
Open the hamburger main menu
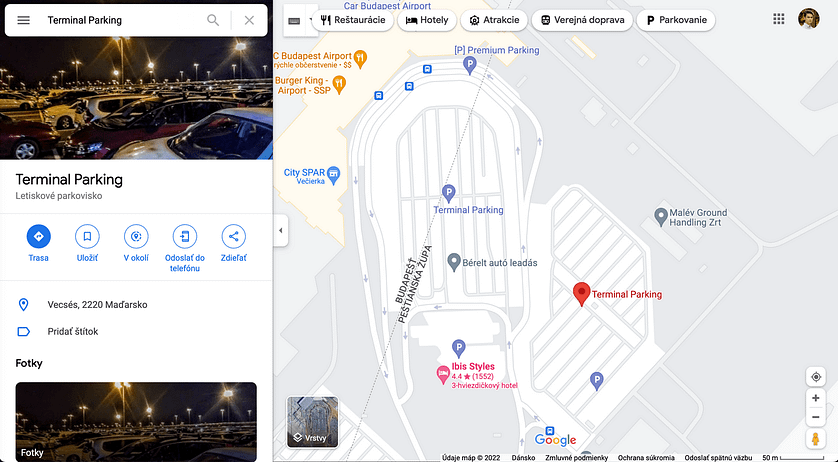(24, 20)
